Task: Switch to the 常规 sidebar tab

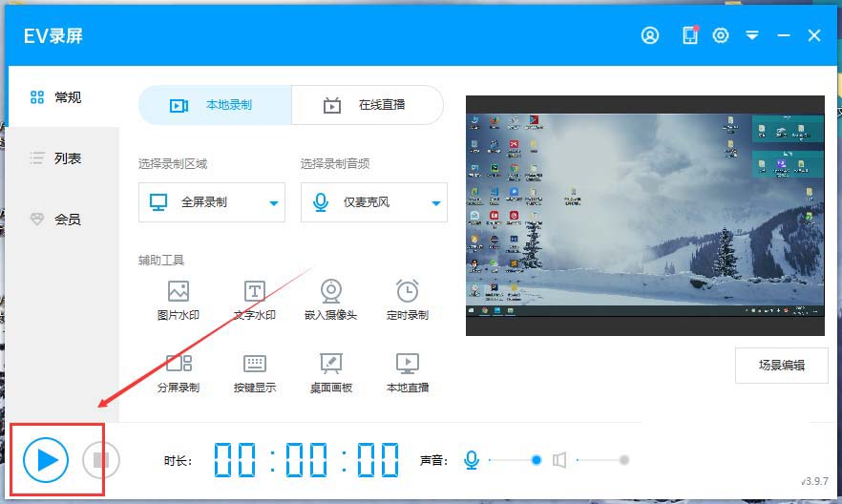Action: (x=63, y=96)
